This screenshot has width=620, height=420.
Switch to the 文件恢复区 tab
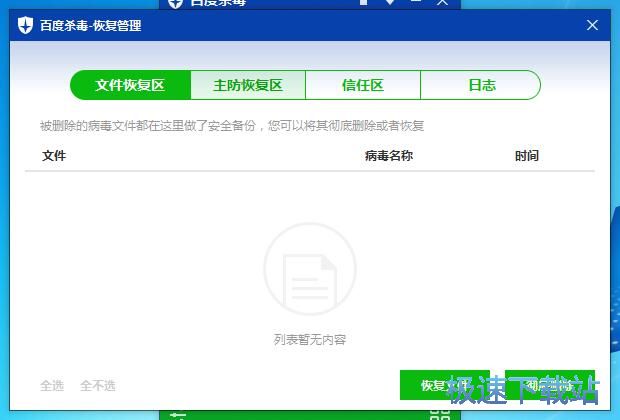[x=130, y=85]
